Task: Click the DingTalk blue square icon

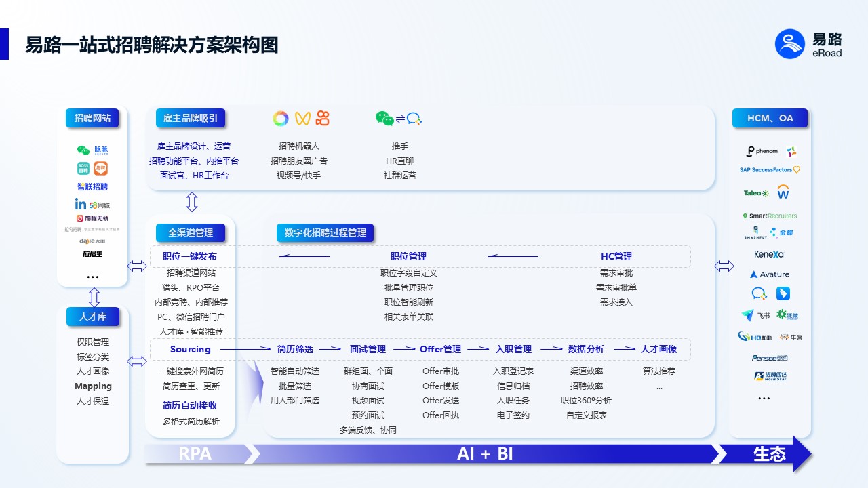Action: pos(783,293)
